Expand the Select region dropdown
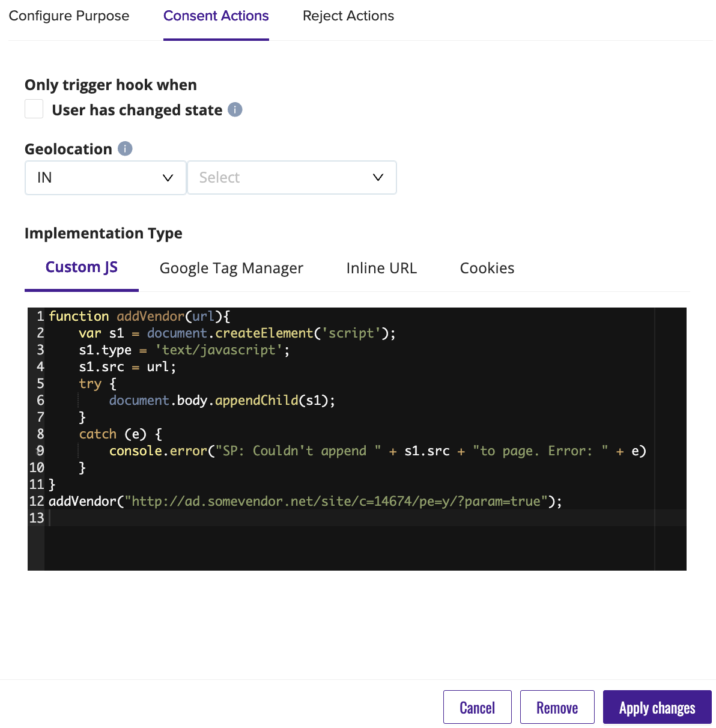The image size is (716, 728). (x=291, y=178)
